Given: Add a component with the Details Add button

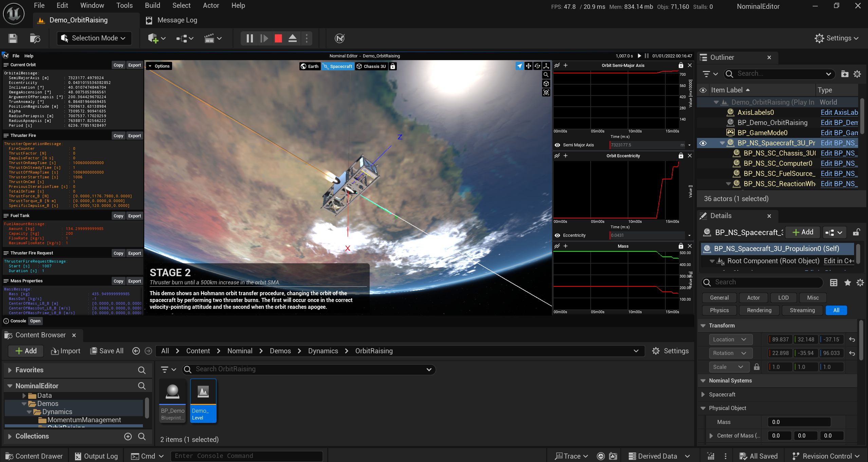Looking at the screenshot, I should pos(803,232).
